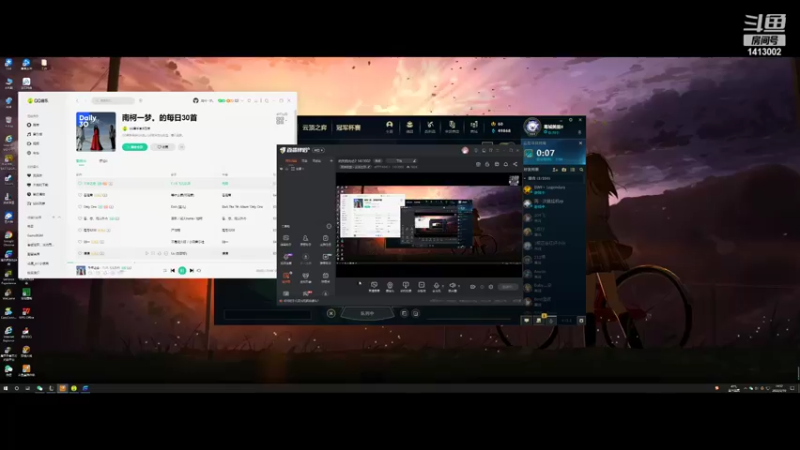Open Recently Played clock item in QQ Music sidebar
800x450 pixels.
[36, 194]
